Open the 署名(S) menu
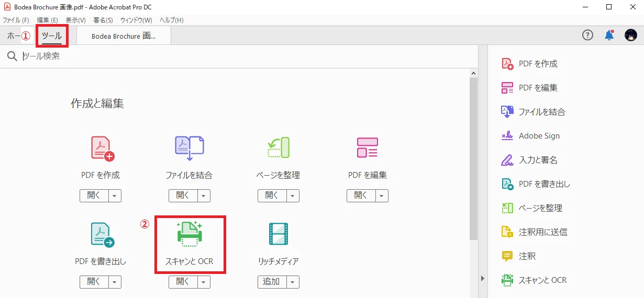 pos(103,20)
